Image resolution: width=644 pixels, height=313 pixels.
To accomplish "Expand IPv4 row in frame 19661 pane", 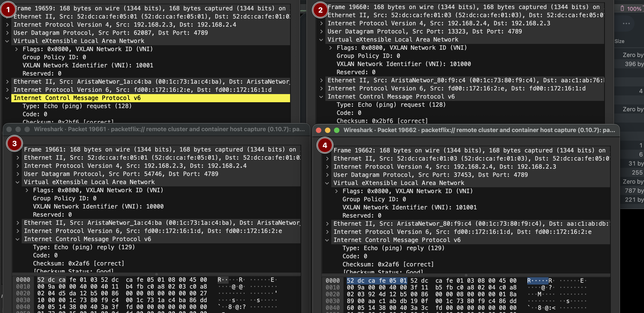I will tap(18, 166).
